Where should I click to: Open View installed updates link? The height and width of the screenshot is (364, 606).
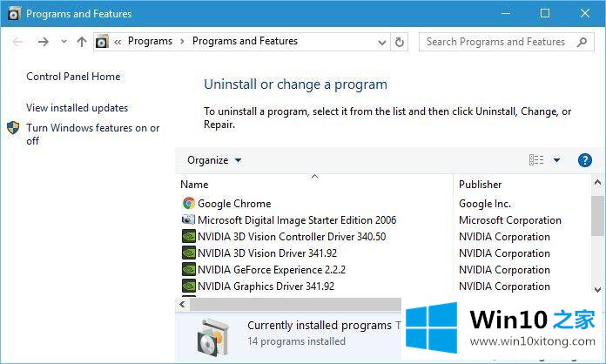pos(77,108)
